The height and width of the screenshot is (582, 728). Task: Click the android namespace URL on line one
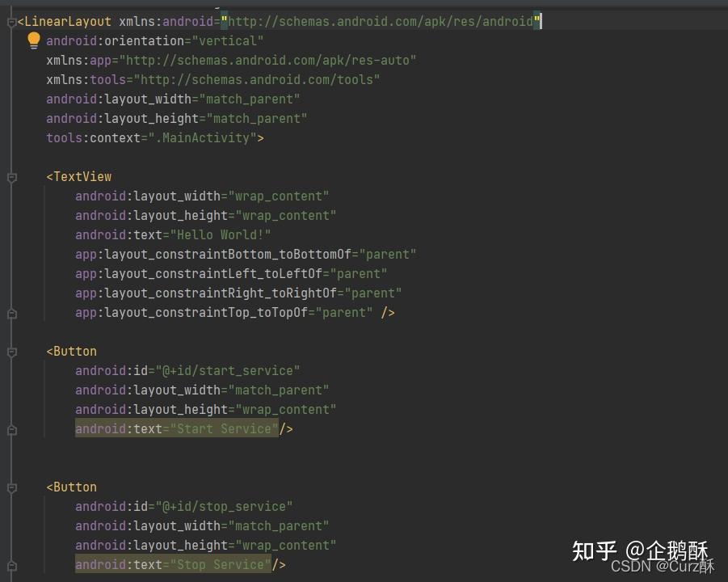[x=380, y=21]
